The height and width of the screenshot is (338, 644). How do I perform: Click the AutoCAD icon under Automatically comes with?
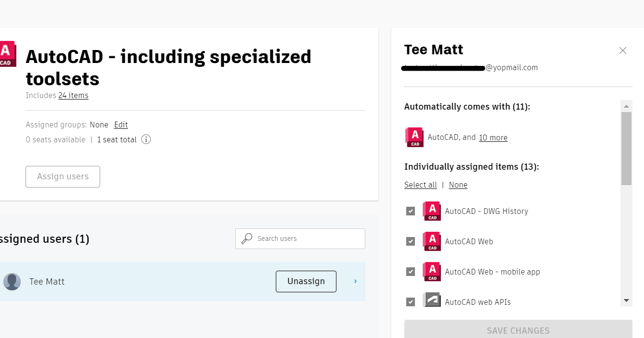pyautogui.click(x=414, y=138)
